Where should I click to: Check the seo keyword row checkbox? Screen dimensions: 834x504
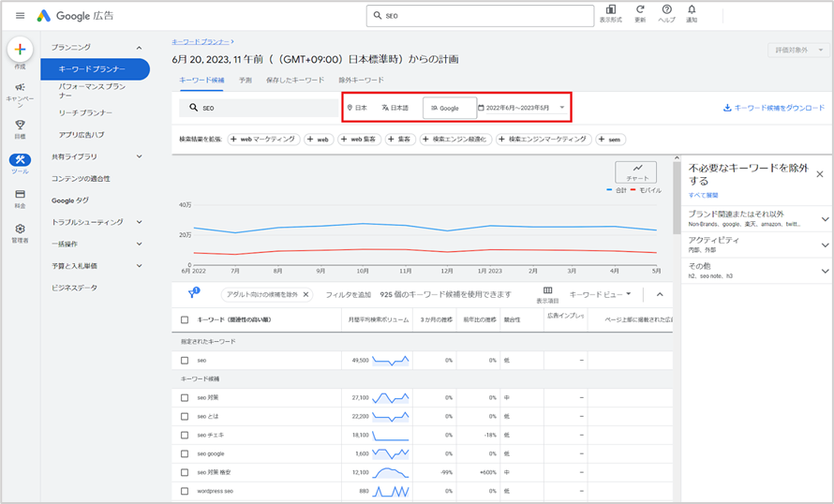click(x=185, y=361)
